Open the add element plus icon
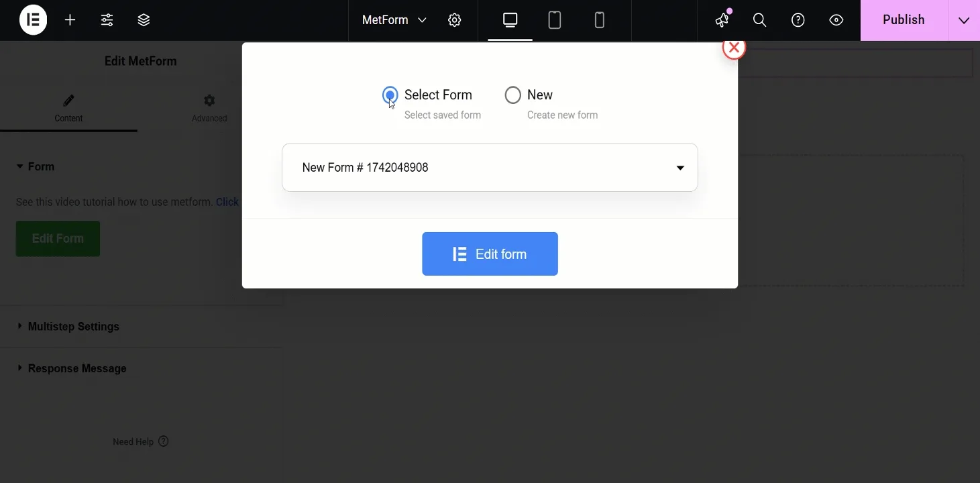 [70, 20]
